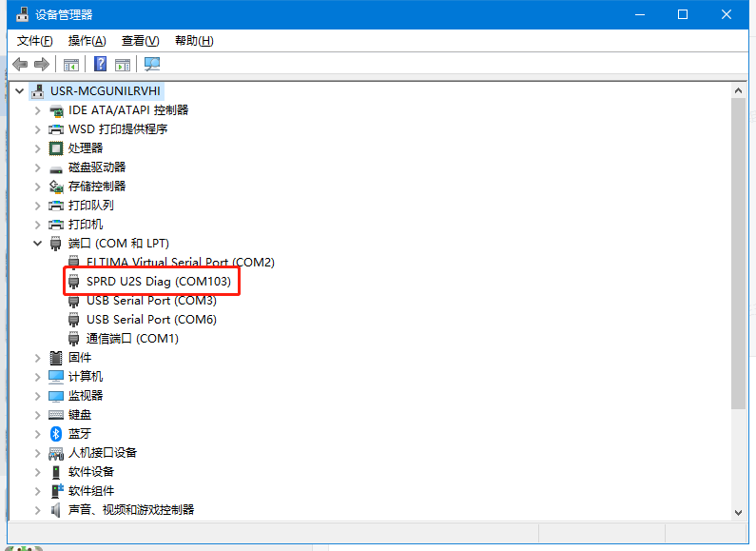The image size is (756, 551).
Task: Select ELTIMA Virtual Serial Port (COM2)
Action: (181, 262)
